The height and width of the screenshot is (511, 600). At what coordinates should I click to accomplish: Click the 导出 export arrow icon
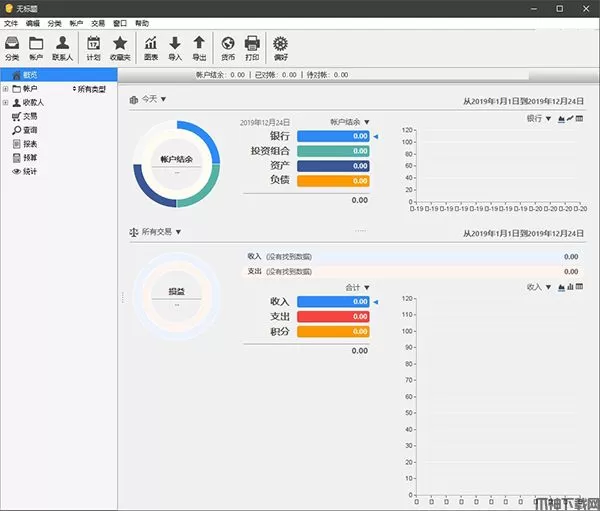click(x=199, y=48)
